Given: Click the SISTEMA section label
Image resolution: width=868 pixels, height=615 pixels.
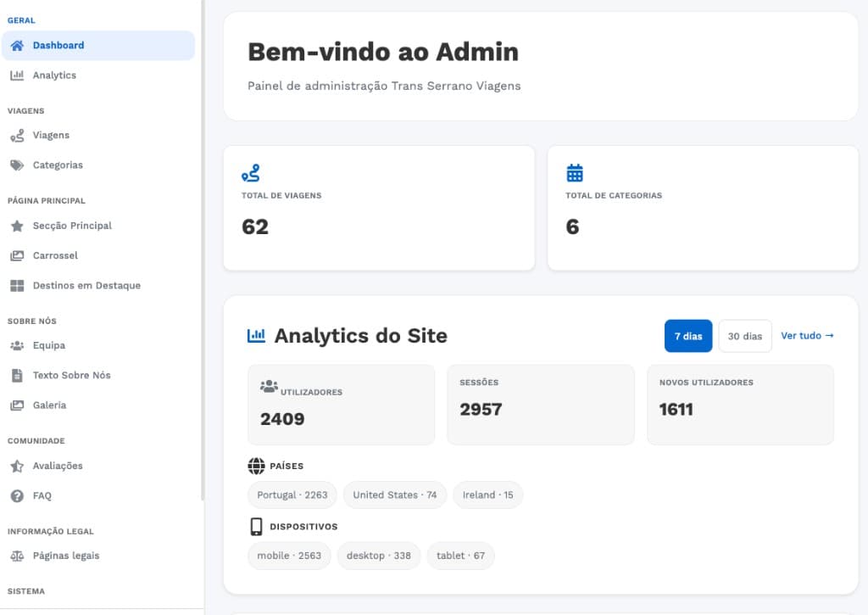Looking at the screenshot, I should coord(26,591).
